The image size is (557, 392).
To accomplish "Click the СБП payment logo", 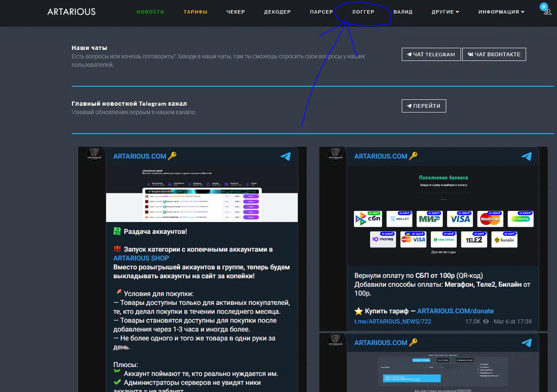I will pyautogui.click(x=368, y=219).
